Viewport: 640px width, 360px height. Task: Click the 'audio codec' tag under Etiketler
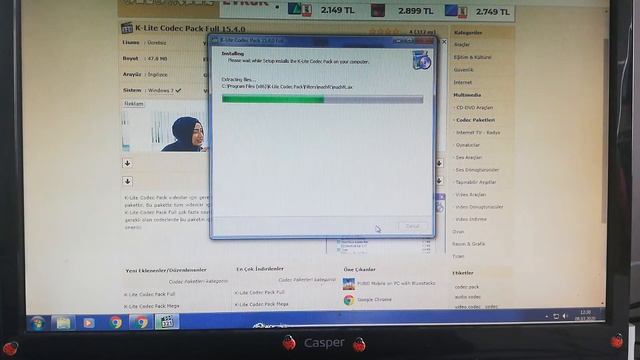(467, 297)
